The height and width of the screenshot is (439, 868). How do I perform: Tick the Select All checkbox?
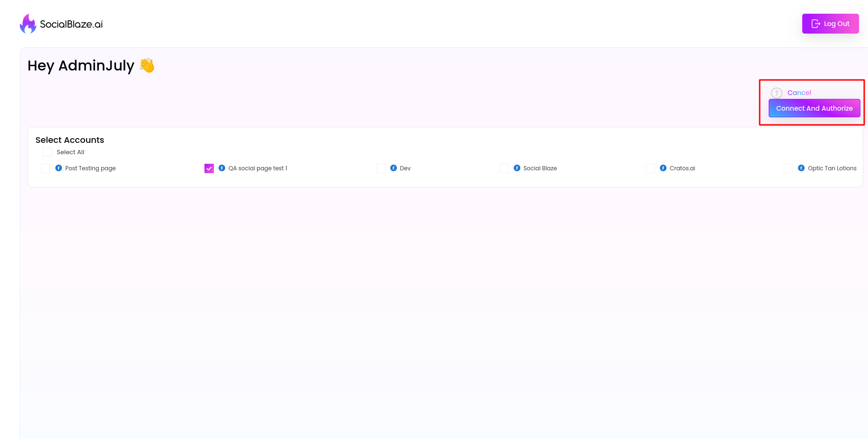47,152
